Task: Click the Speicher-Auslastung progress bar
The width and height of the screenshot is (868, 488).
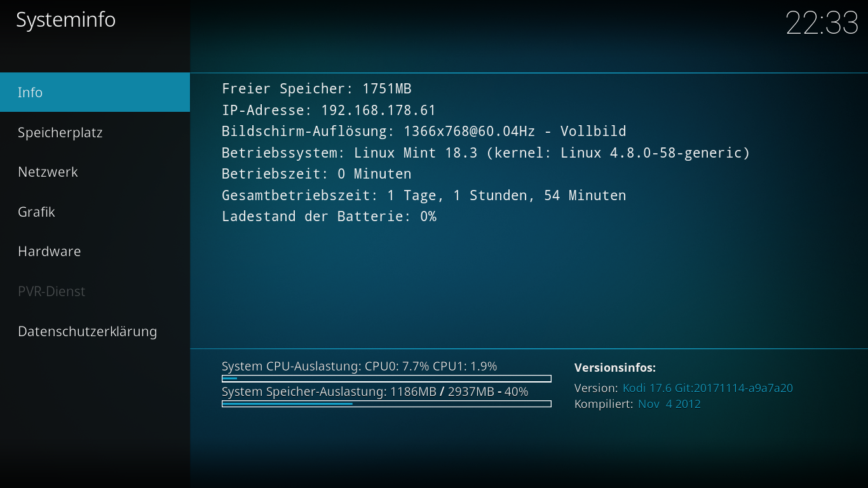Action: pos(386,403)
